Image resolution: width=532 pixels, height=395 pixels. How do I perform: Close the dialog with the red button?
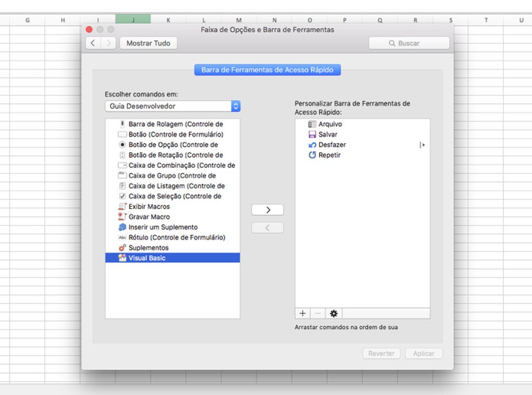[89, 30]
